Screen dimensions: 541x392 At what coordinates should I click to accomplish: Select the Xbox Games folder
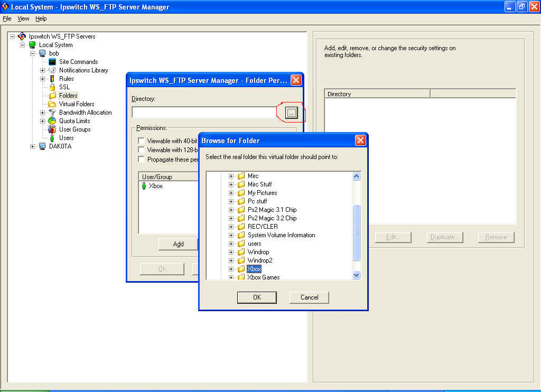coord(263,277)
